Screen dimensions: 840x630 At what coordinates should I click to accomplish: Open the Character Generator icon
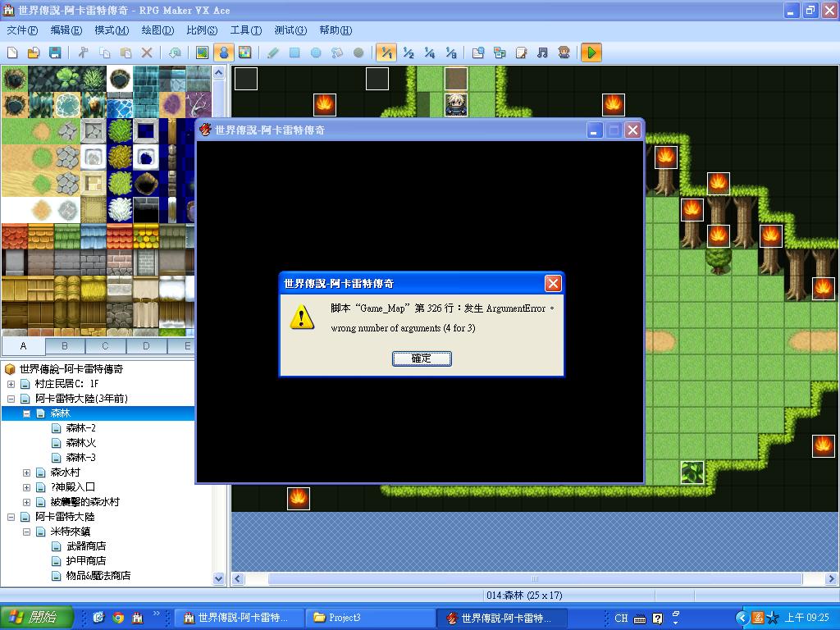coord(564,52)
